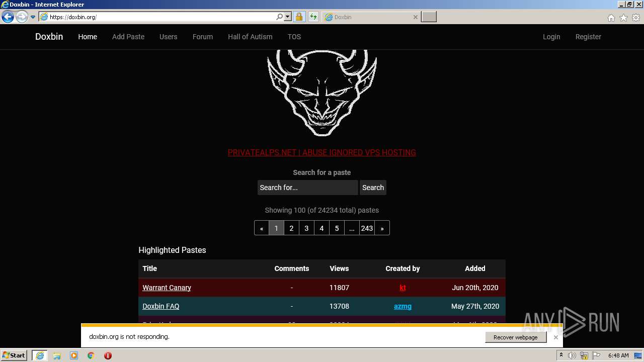Open the TOS nav item
Viewport: 644px width, 362px height.
point(294,37)
